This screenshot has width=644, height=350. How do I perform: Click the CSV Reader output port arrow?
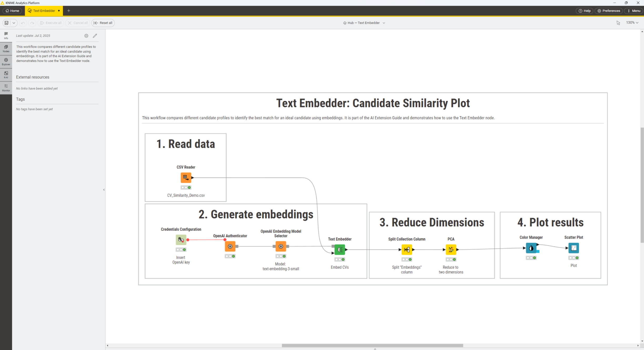[x=192, y=178]
